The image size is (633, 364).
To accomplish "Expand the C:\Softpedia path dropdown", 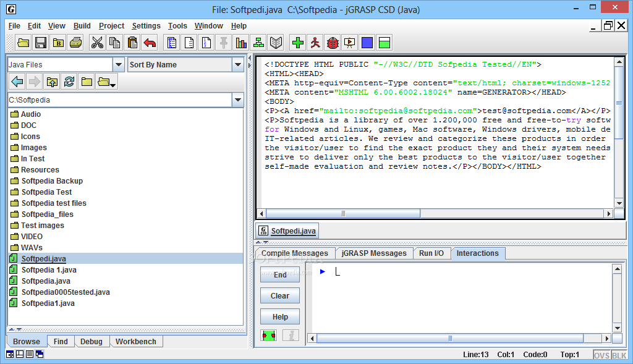I will pos(238,99).
